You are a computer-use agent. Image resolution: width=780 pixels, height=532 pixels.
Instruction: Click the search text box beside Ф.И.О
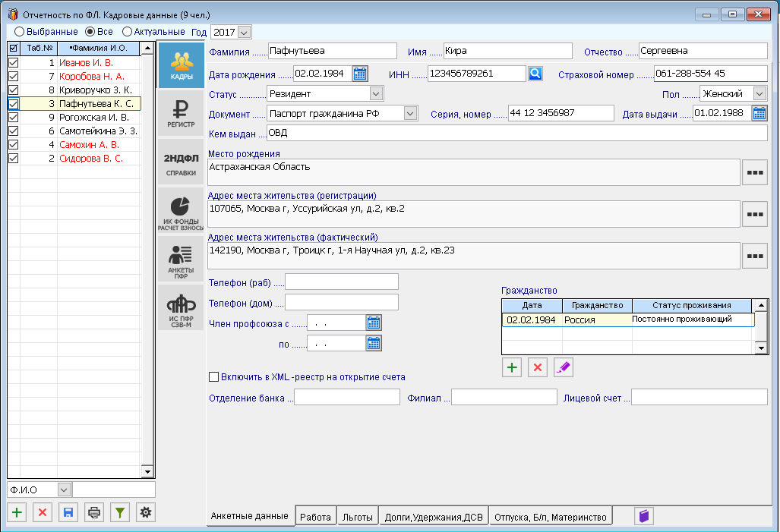point(113,490)
